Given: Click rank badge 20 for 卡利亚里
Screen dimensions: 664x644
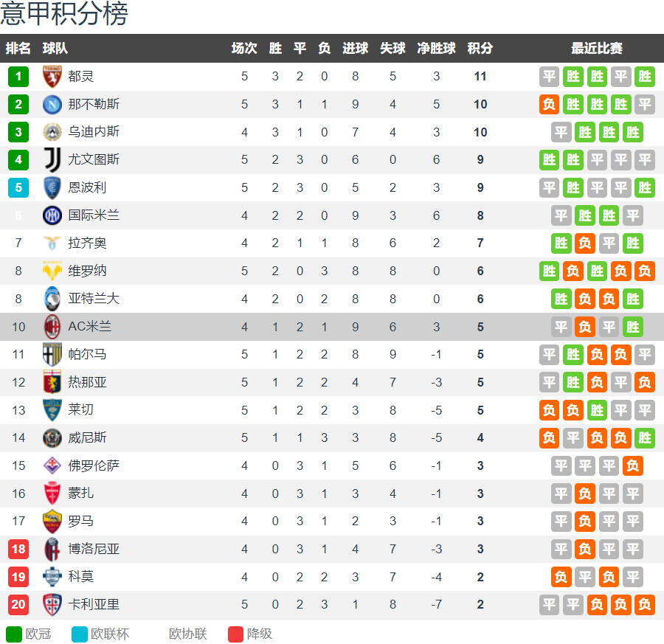Looking at the screenshot, I should 18,604.
